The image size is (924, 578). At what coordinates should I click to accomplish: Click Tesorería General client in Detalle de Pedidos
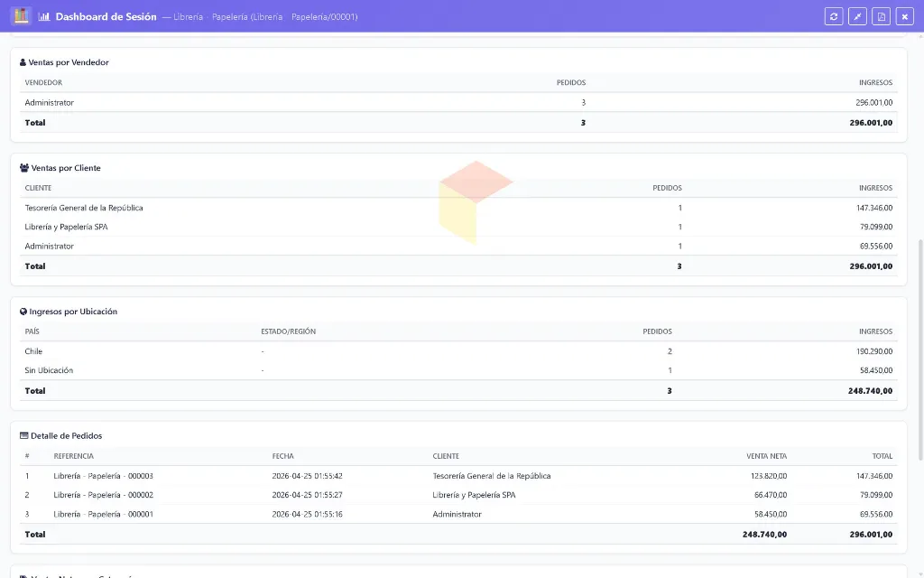pos(492,476)
